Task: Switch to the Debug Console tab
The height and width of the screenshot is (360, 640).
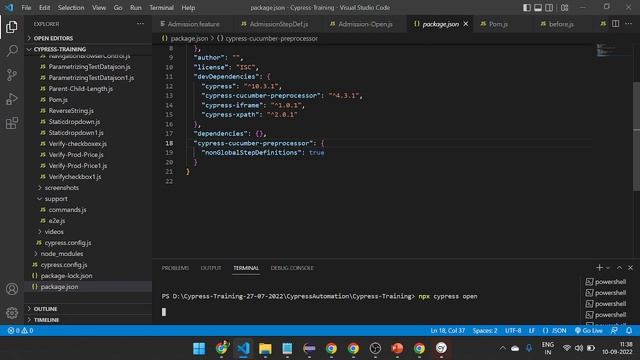Action: point(292,268)
